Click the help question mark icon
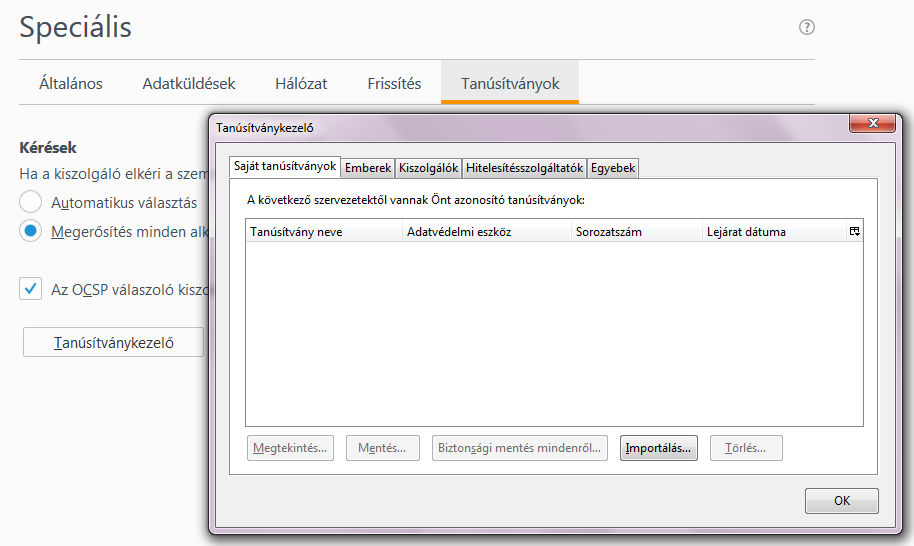This screenshot has height=546, width=914. coord(807,28)
